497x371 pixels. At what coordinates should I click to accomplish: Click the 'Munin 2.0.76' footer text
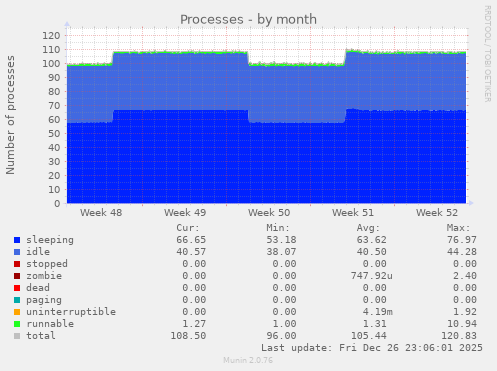[x=248, y=360]
